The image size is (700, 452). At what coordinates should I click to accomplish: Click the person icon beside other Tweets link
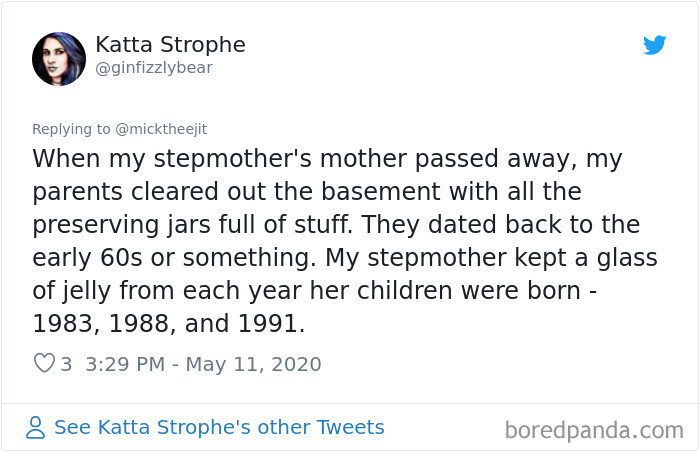[x=36, y=428]
